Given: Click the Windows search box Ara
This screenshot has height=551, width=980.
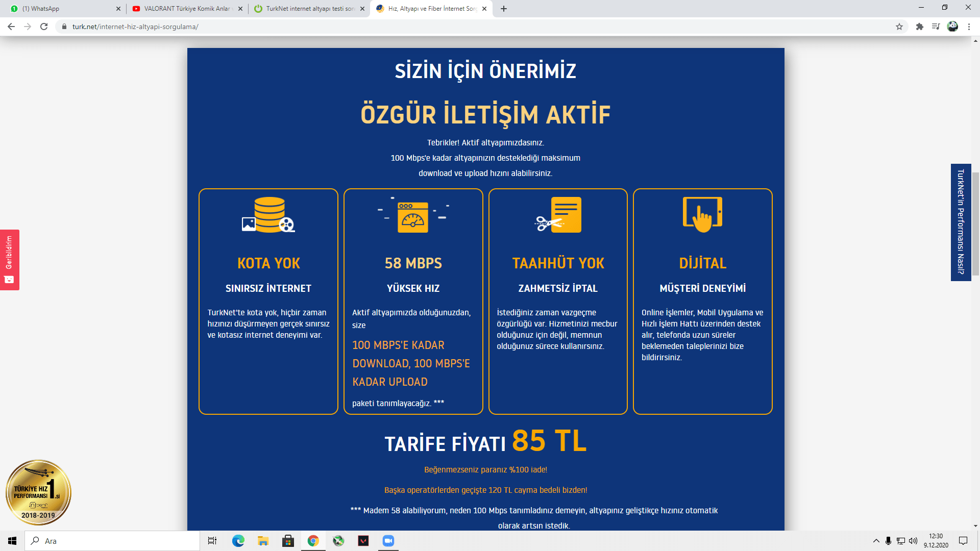Looking at the screenshot, I should 112,541.
